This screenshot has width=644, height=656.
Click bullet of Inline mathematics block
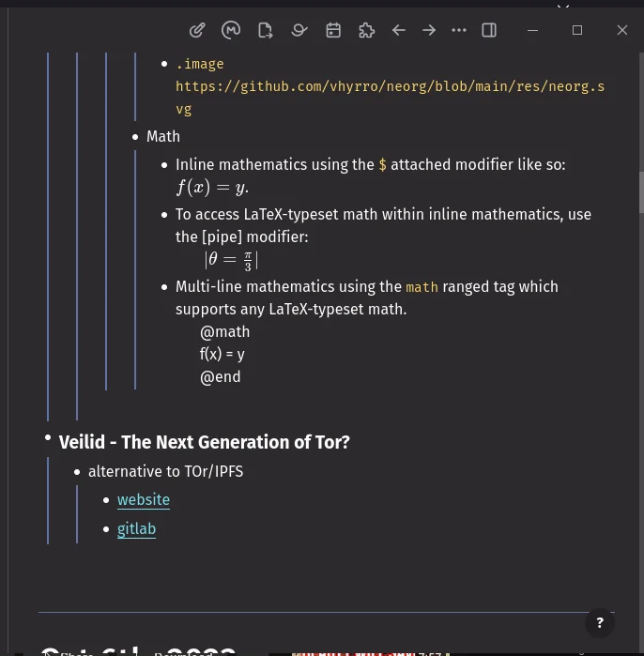[164, 165]
